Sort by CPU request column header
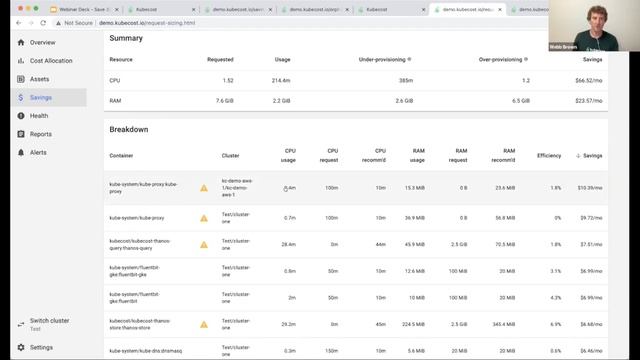Screen dimensions: 640x360 pos(329,156)
